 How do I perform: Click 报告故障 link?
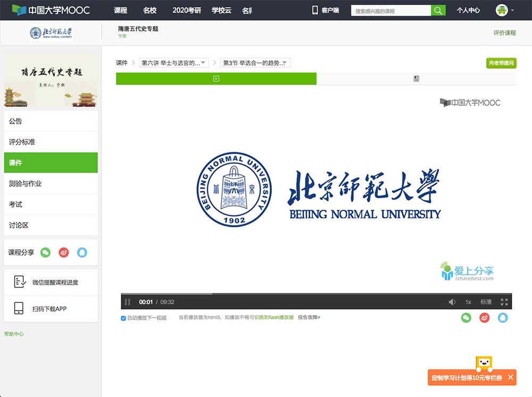click(x=309, y=317)
